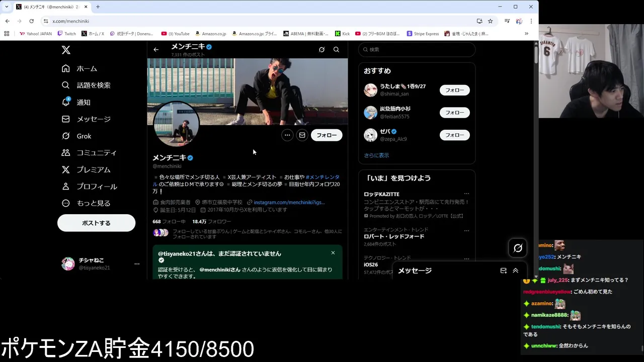This screenshot has width=644, height=362.
Task: Open the Kick bookmark
Action: click(342, 34)
